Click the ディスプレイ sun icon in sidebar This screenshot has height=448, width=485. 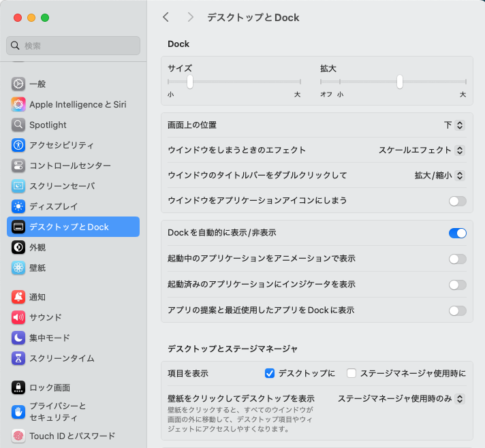click(18, 206)
